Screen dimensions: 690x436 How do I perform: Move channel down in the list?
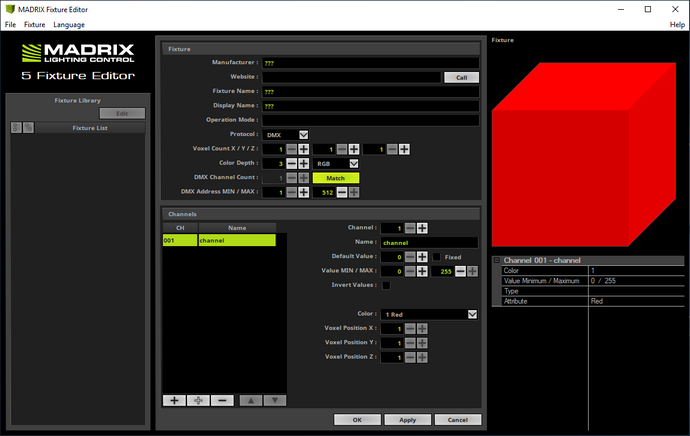275,400
